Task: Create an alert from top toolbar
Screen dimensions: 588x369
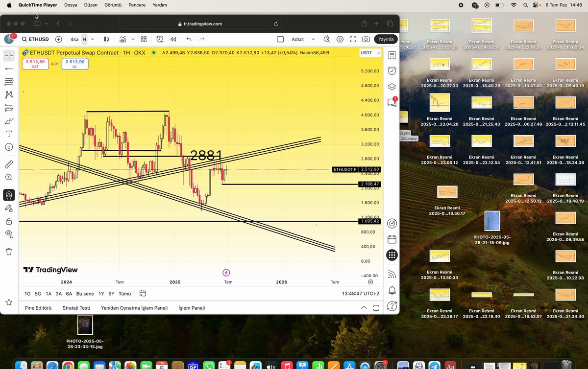Action: tap(160, 39)
